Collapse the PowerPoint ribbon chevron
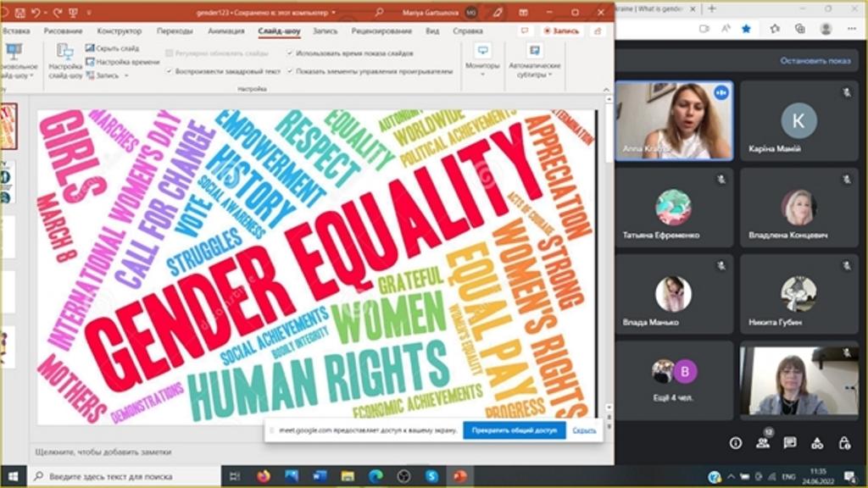Screen dimensions: 868x488 click(x=606, y=89)
